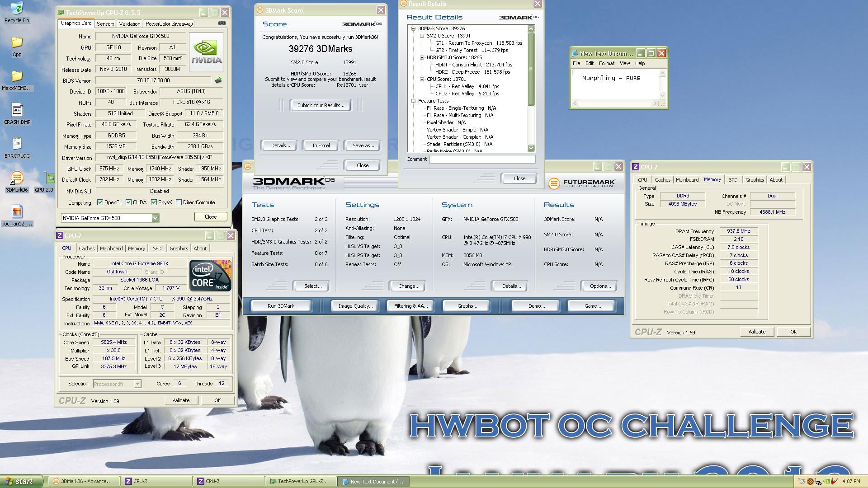Click the processor CPU-Z window title icon
This screenshot has height=488, width=868.
(60, 236)
